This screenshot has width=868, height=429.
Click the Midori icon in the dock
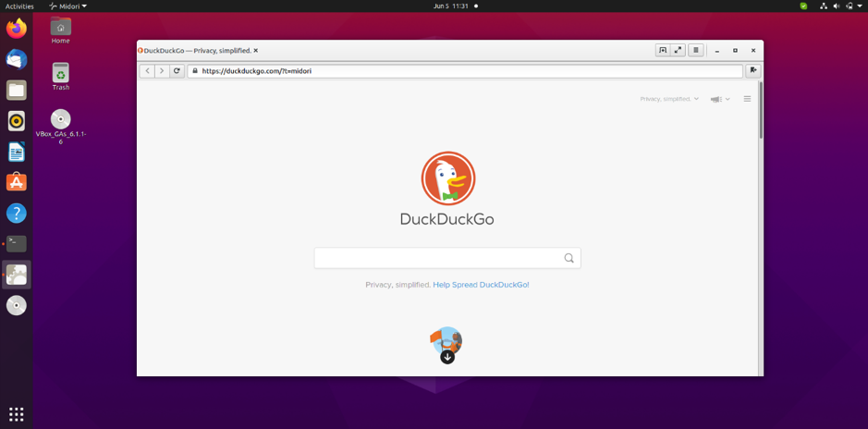point(17,275)
